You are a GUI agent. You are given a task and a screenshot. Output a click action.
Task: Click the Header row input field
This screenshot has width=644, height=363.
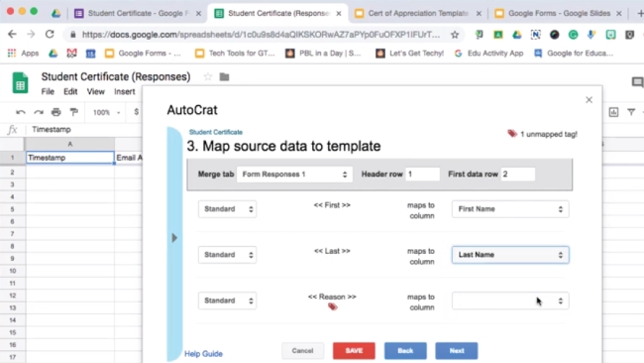423,175
